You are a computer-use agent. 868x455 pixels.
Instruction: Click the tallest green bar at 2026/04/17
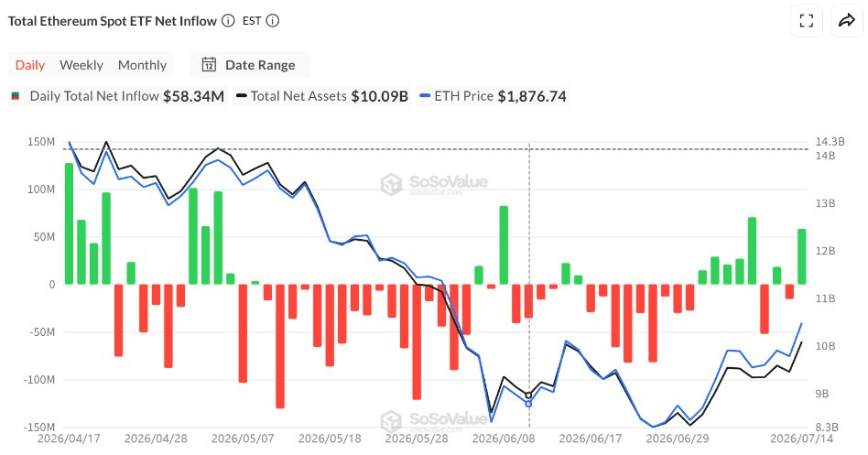(70, 223)
